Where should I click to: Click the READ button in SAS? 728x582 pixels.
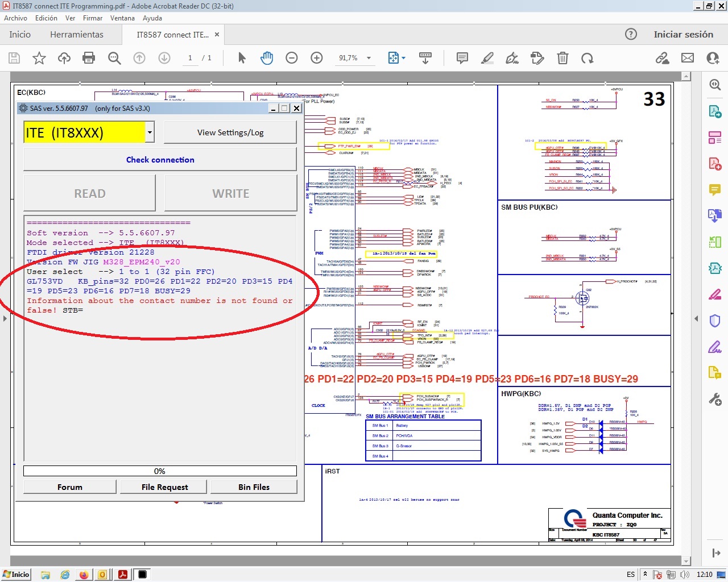click(89, 193)
